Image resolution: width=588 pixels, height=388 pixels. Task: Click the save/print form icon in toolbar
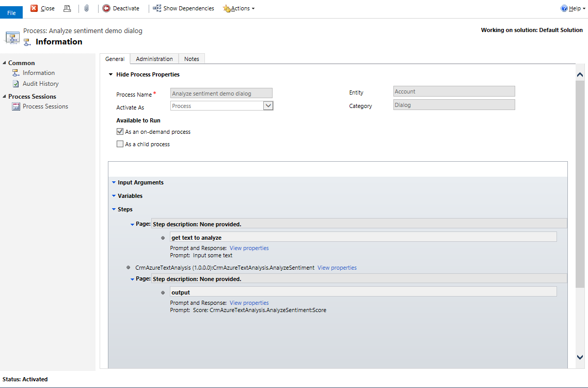67,8
